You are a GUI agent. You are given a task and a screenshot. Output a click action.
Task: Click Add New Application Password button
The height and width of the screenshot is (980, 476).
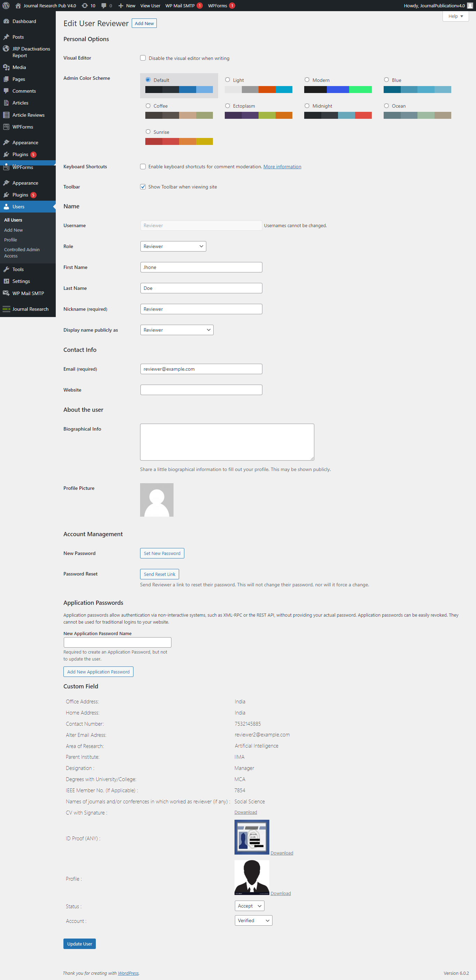pos(99,672)
